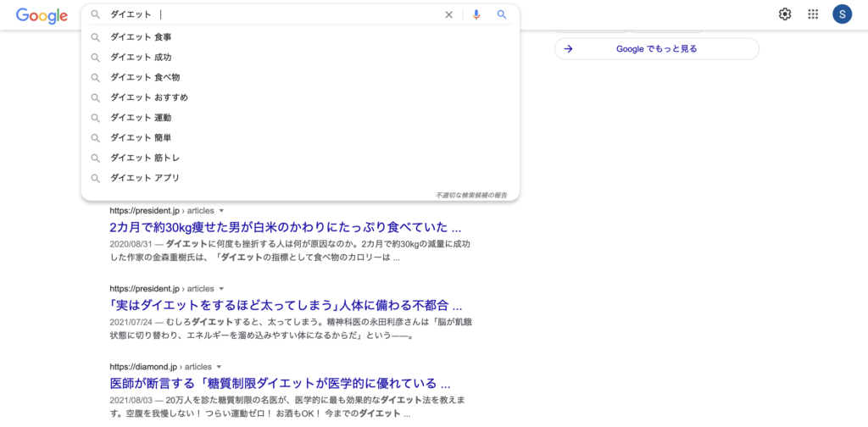Open settings gear icon
The width and height of the screenshot is (868, 427).
tap(785, 14)
